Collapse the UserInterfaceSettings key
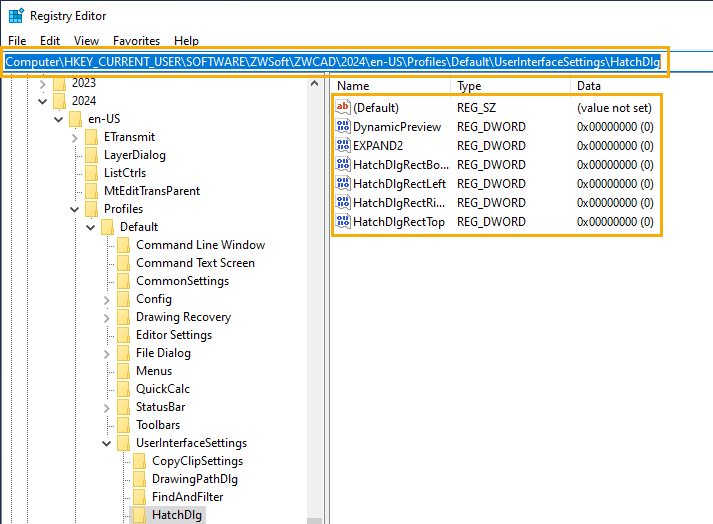Viewport: 713px width, 524px height. [x=106, y=443]
